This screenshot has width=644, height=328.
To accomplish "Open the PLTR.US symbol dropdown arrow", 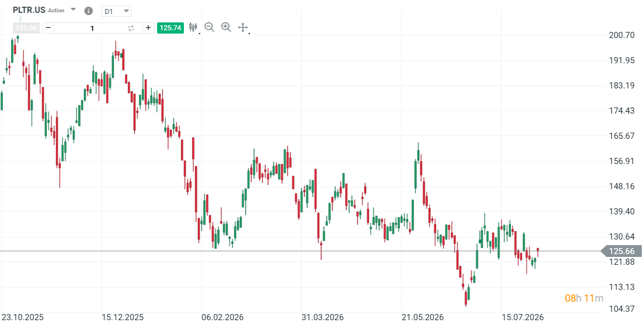I will (x=73, y=10).
